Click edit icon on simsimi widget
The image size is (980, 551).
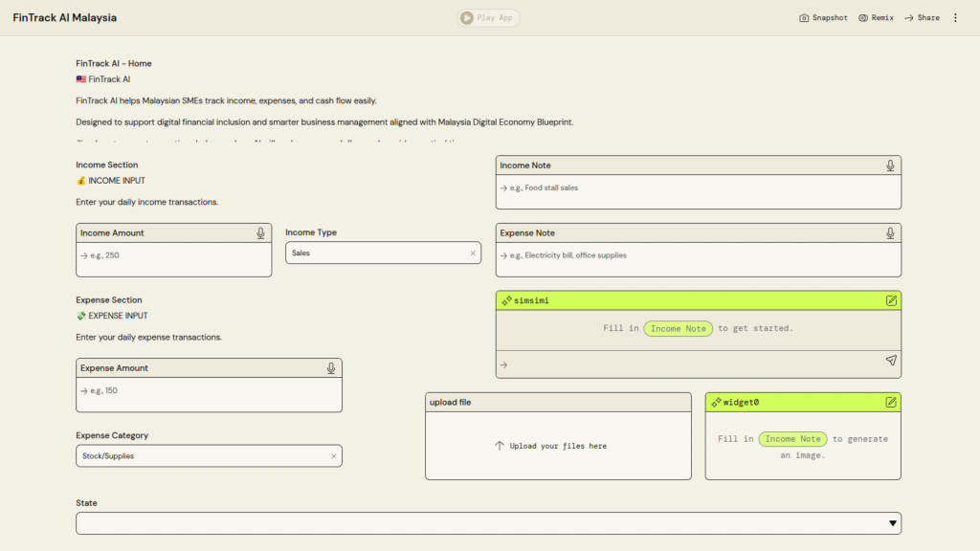(x=891, y=300)
